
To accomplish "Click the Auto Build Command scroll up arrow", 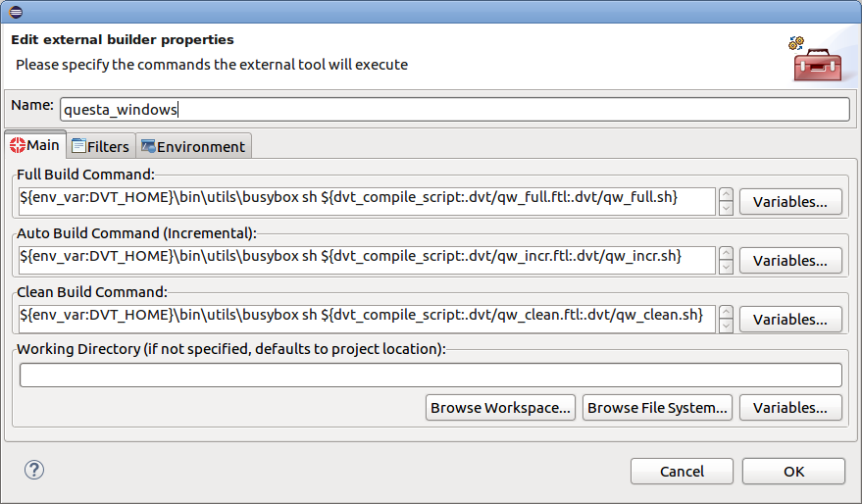I will 727,254.
